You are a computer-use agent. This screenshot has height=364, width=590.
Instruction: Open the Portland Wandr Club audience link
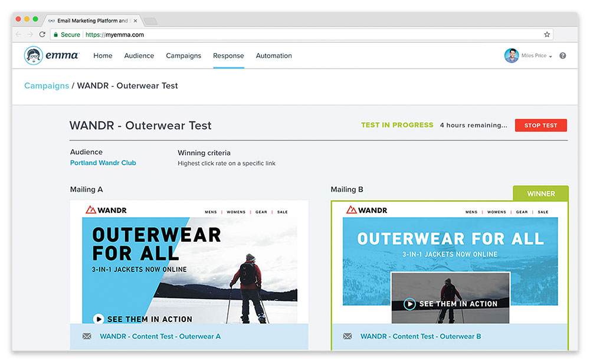coord(103,163)
